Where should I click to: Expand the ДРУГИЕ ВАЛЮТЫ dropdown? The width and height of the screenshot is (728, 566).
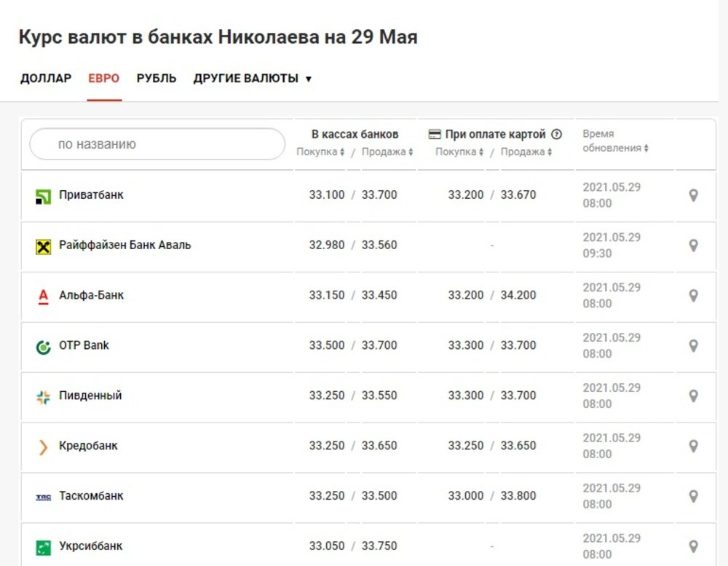(x=252, y=78)
